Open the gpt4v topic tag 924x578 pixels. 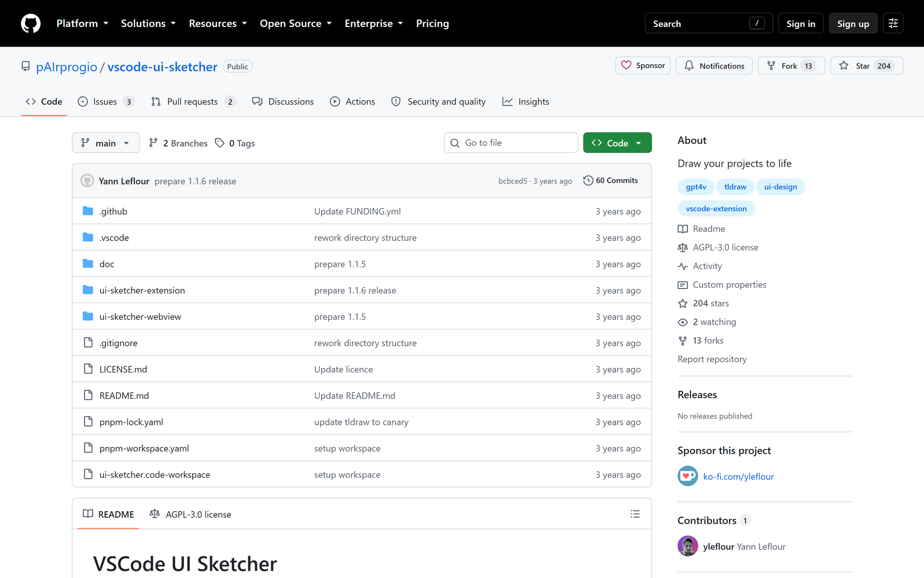point(696,187)
